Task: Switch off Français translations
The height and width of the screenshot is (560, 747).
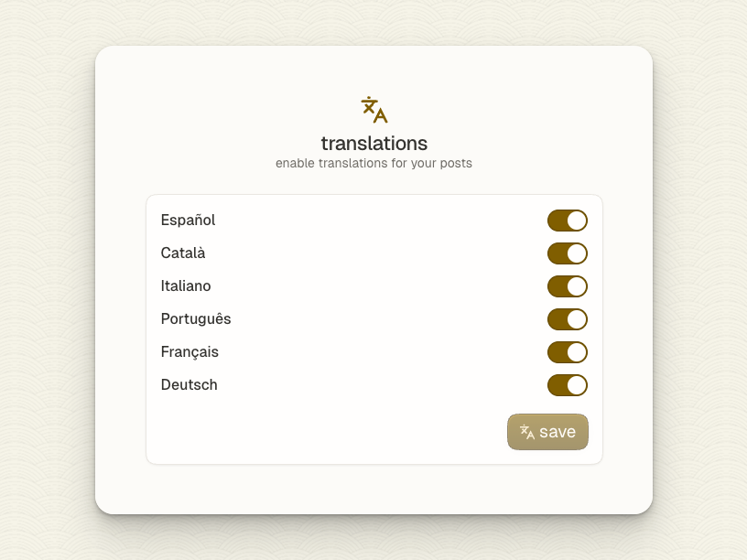Action: (x=567, y=352)
